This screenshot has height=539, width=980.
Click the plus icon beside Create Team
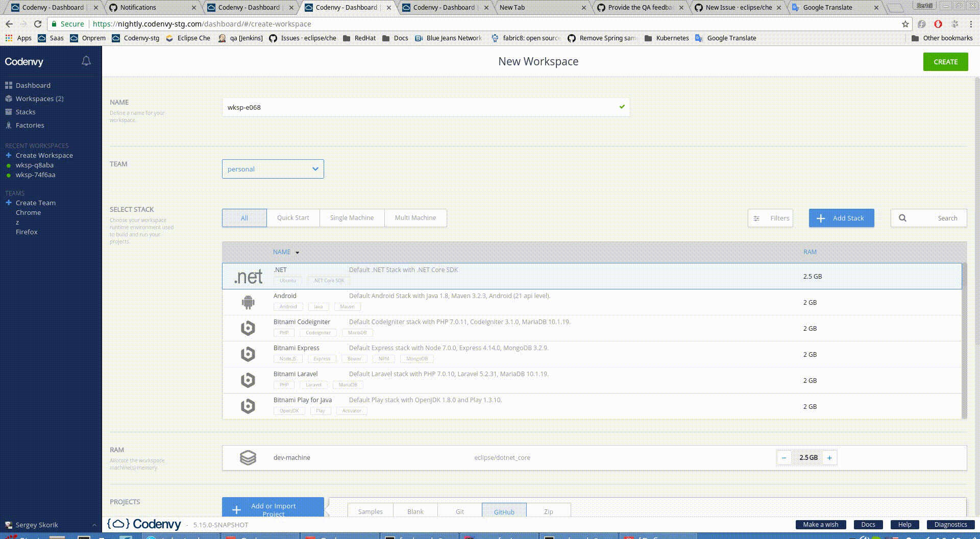tap(9, 203)
